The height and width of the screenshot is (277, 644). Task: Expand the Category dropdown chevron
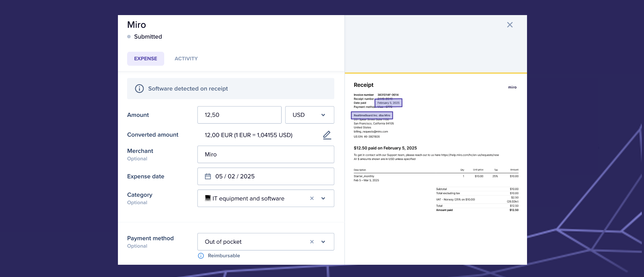323,198
